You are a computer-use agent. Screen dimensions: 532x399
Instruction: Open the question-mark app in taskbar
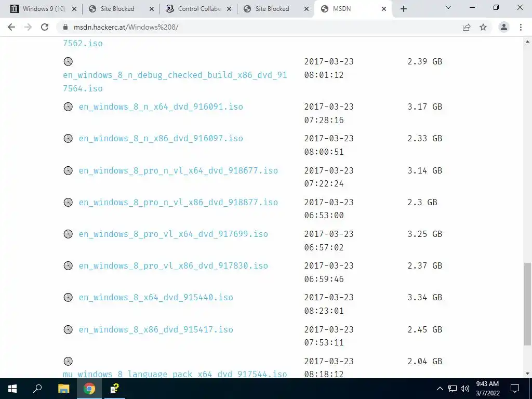pos(115,389)
